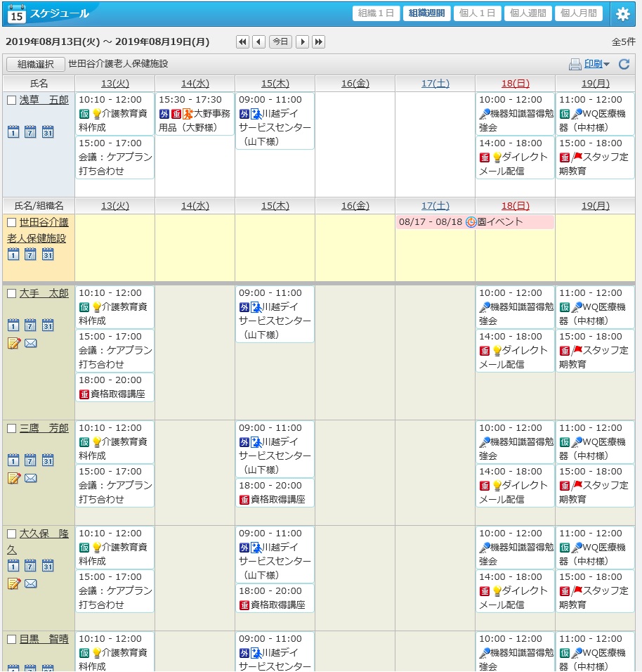The image size is (642, 672).
Task: Click the refresh schedule icon
Action: pyautogui.click(x=624, y=64)
